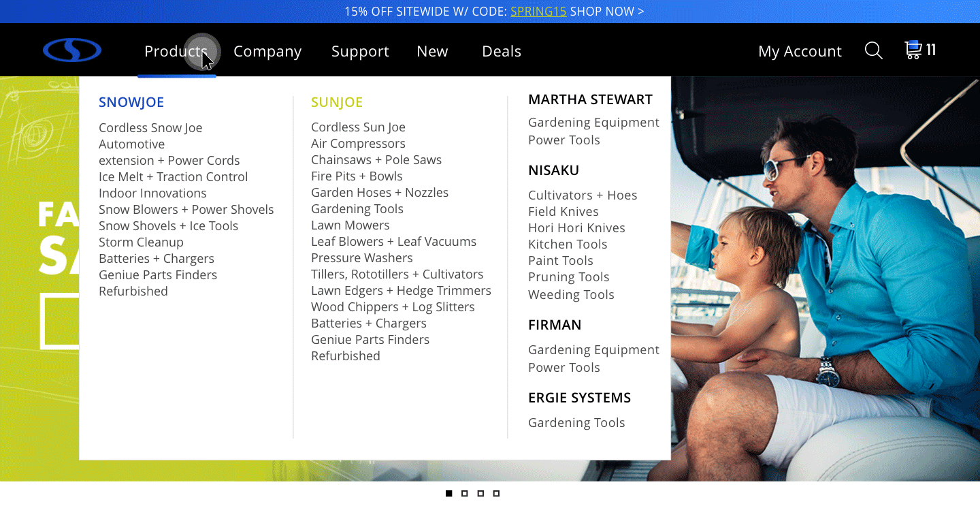This screenshot has width=980, height=523.
Task: Open the SUNJOE brand heading
Action: (337, 102)
